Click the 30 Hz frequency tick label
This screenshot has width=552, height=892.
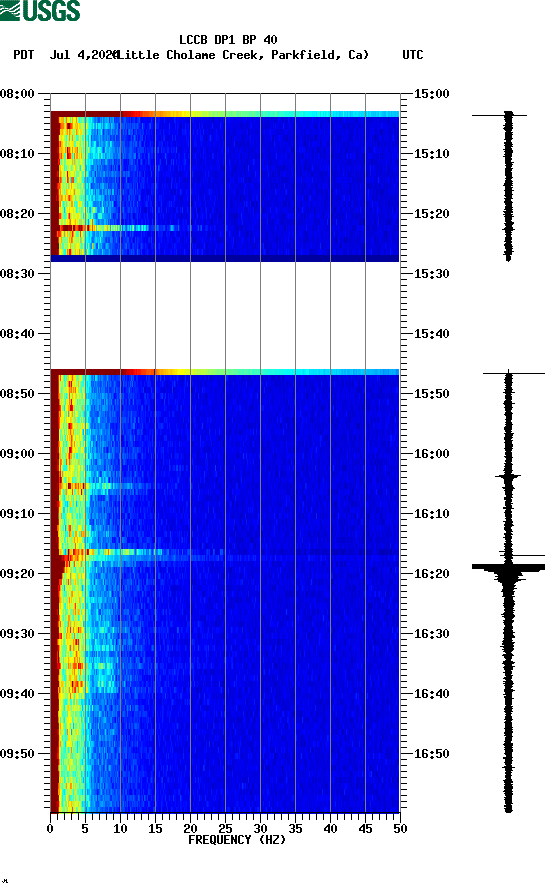coord(260,829)
